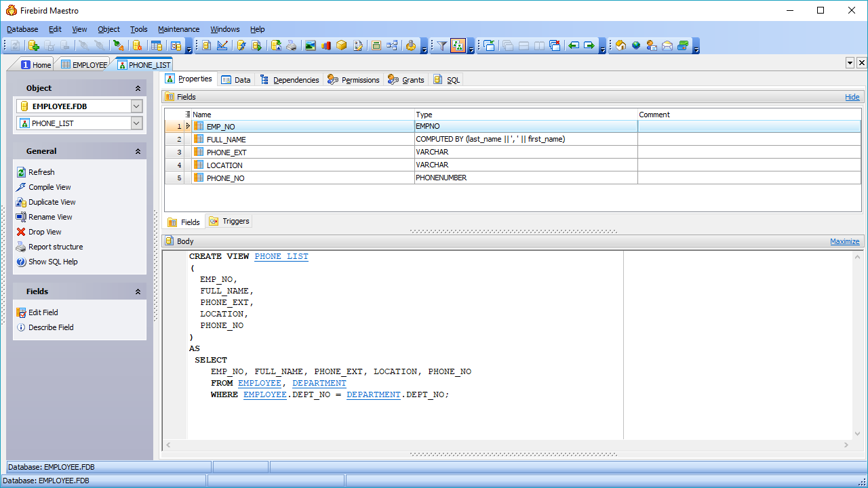Viewport: 868px width, 488px height.
Task: Click the yellow box icon in the toolbar
Action: point(342,45)
